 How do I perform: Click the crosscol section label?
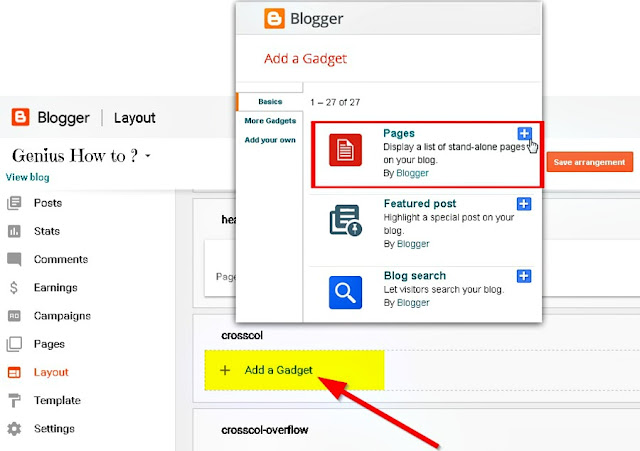point(242,335)
